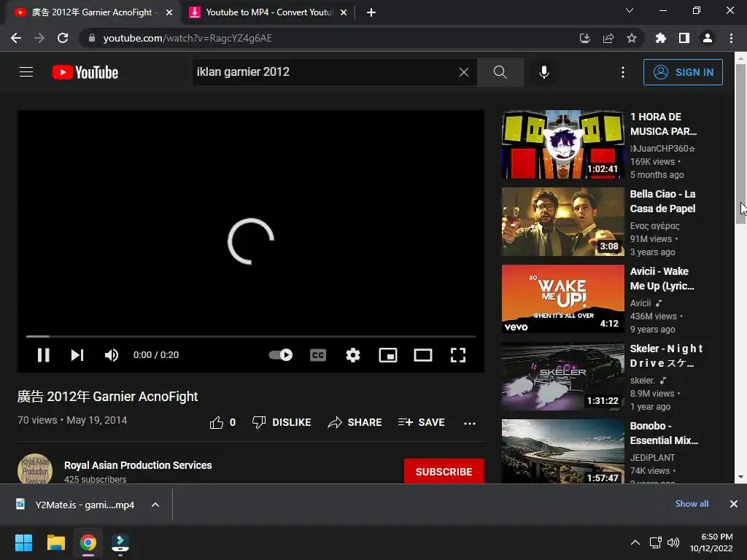Open Chrome three-dot menu

731,38
